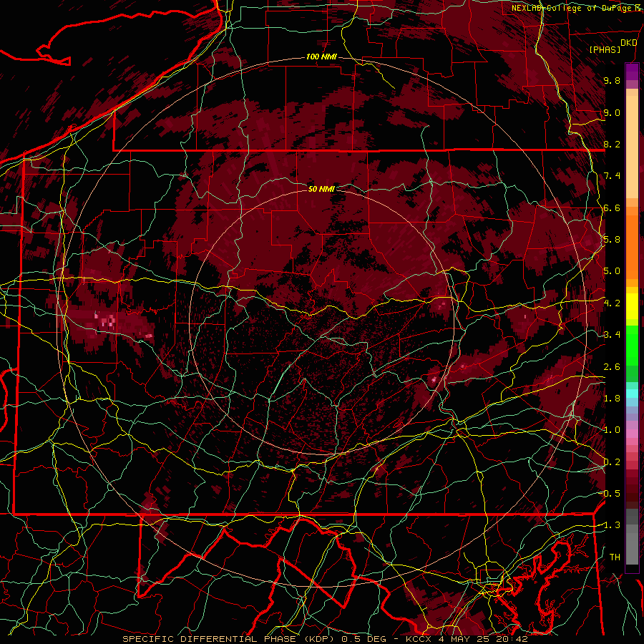
Task: Click the [PHAS] legend heading
Action: tap(605, 49)
